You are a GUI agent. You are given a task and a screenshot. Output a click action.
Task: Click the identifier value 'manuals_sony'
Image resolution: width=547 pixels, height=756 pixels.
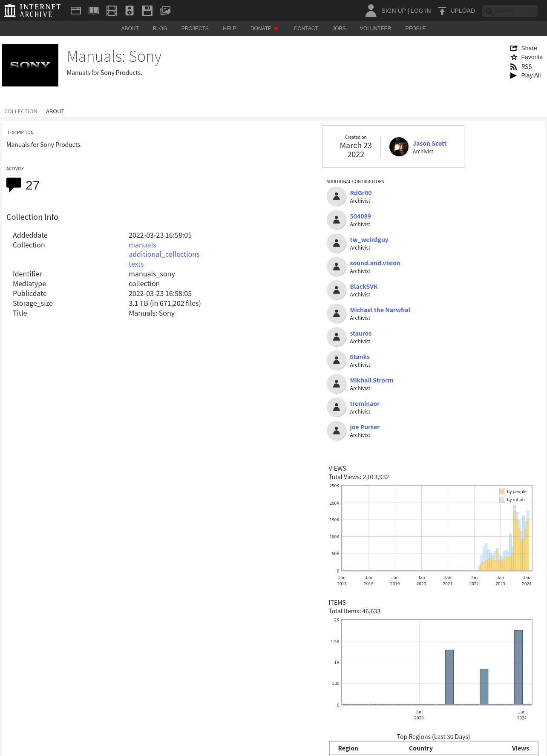pyautogui.click(x=152, y=274)
